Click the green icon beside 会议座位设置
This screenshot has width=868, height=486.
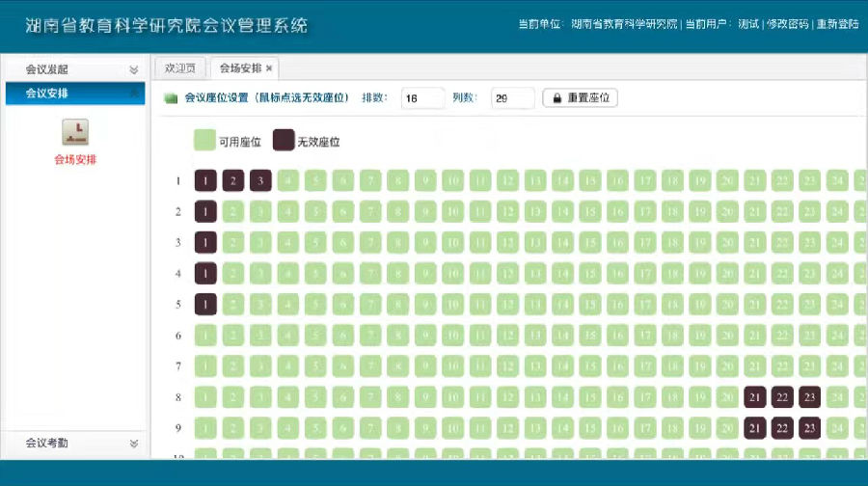(171, 98)
